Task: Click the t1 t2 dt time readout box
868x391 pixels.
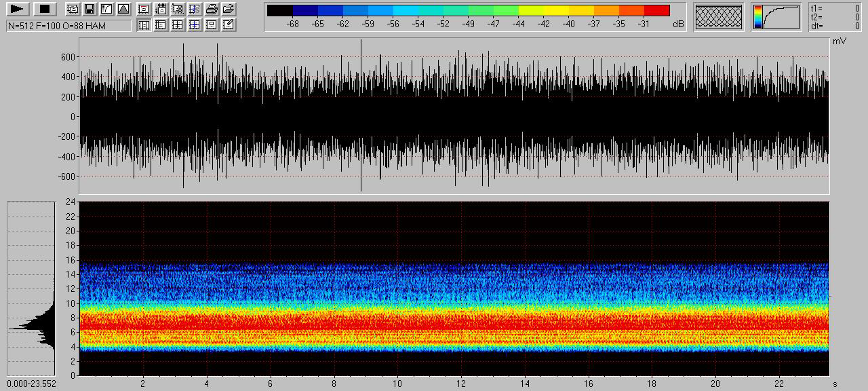Action: click(x=835, y=17)
